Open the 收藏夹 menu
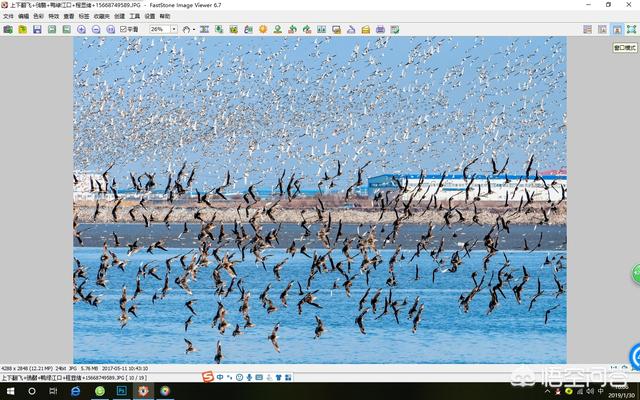 click(102, 16)
